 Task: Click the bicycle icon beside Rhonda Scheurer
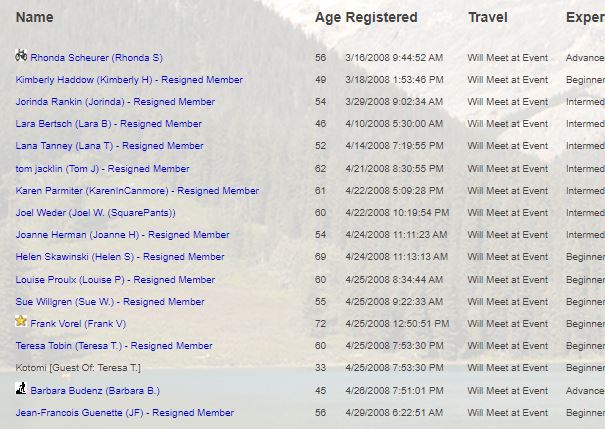click(x=21, y=56)
